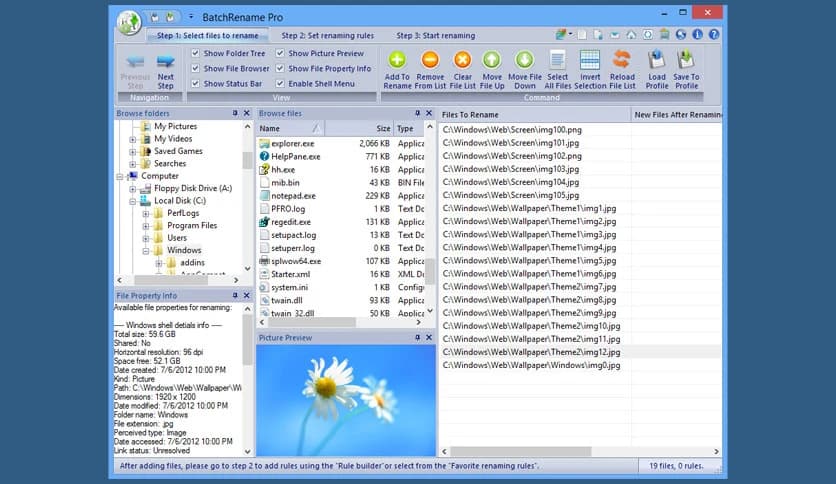
Task: Expand the addins folder node
Action: pos(158,263)
